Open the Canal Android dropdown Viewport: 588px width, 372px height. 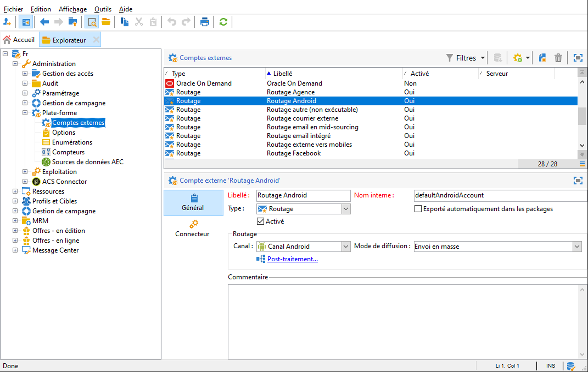coord(346,246)
